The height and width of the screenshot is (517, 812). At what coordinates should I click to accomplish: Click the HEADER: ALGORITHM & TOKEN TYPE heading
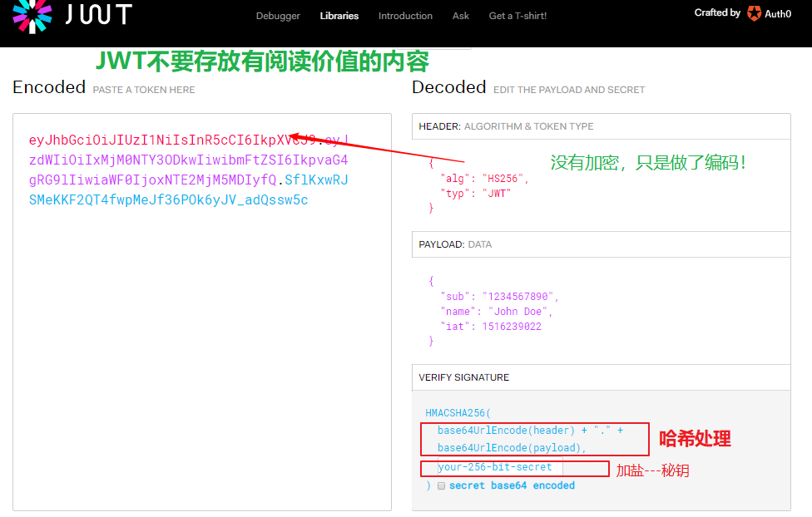[506, 126]
